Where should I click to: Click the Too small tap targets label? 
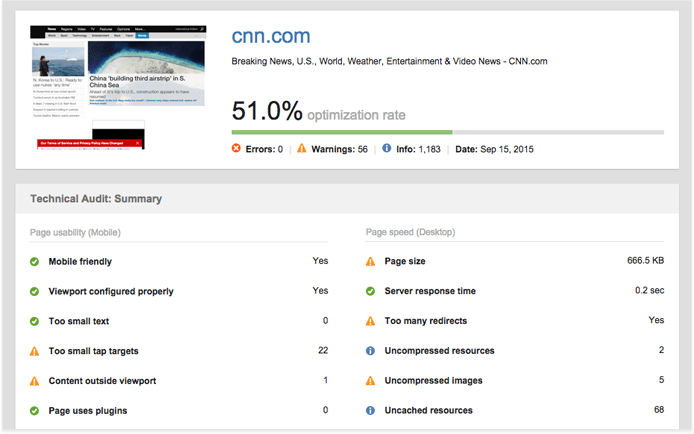[93, 351]
